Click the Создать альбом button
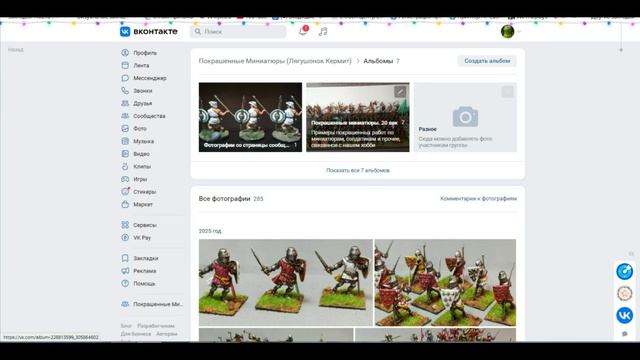Image resolution: width=640 pixels, height=360 pixels. (487, 61)
